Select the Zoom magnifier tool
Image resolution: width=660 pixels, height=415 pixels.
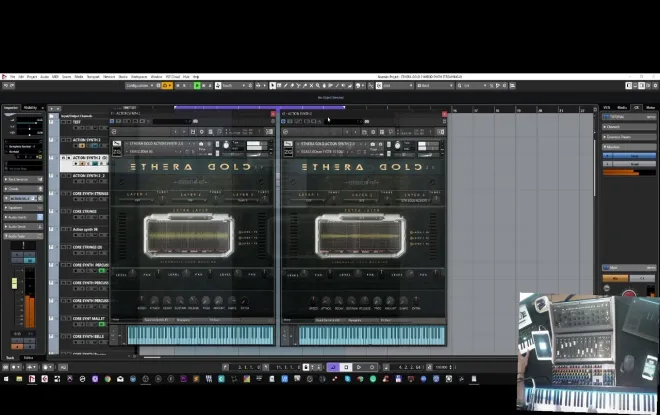coord(318,85)
